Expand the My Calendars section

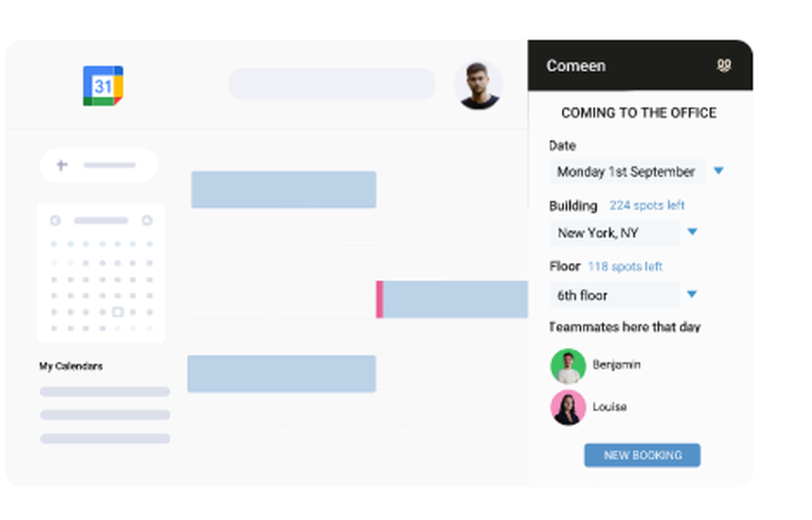pyautogui.click(x=71, y=367)
